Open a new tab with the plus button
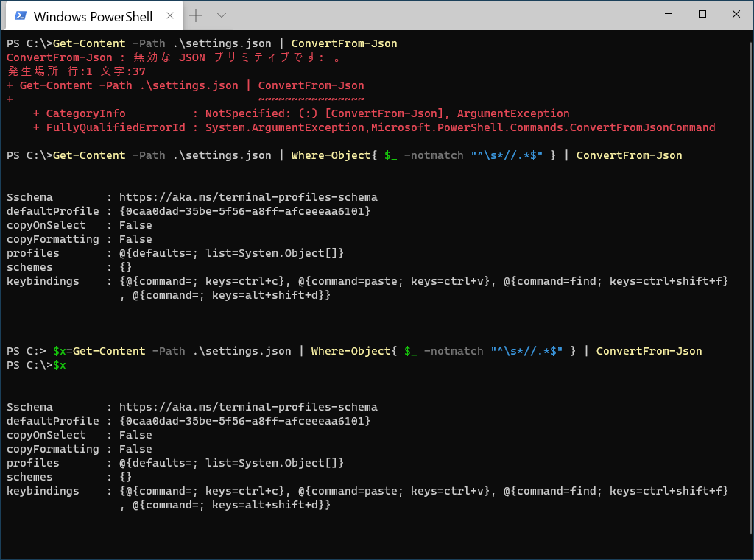 pyautogui.click(x=196, y=15)
